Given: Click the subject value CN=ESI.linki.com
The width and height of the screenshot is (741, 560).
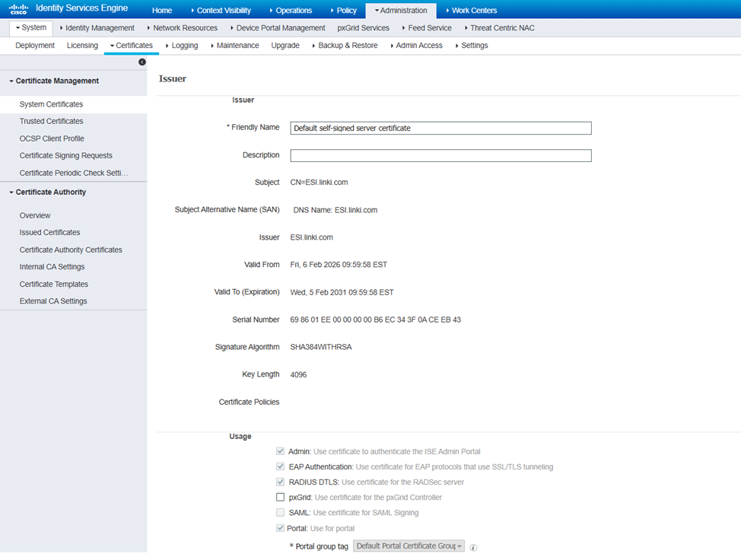Looking at the screenshot, I should 319,183.
